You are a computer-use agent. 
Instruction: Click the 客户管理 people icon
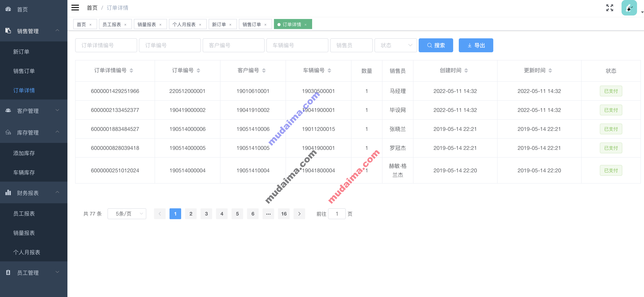tap(8, 110)
